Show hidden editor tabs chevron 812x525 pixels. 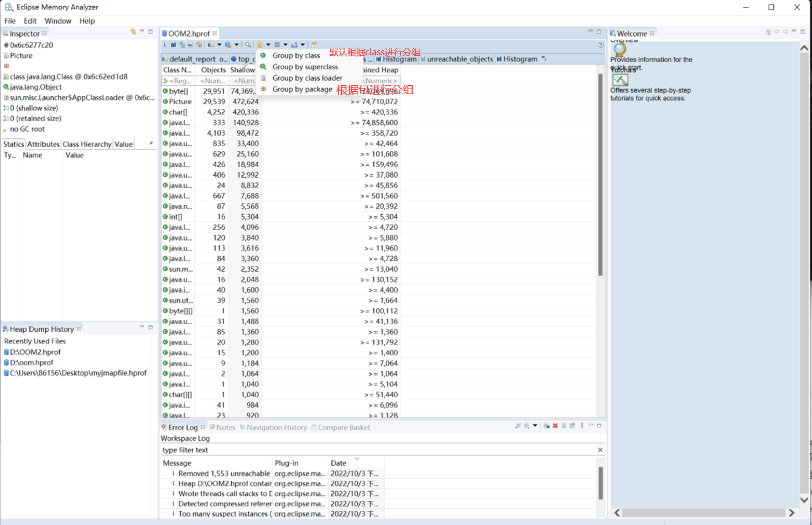(544, 59)
